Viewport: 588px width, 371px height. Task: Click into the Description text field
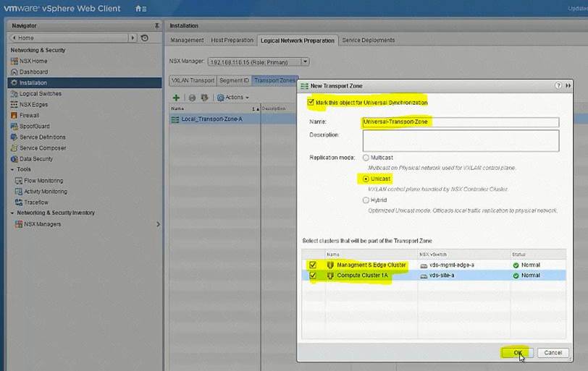(461, 140)
